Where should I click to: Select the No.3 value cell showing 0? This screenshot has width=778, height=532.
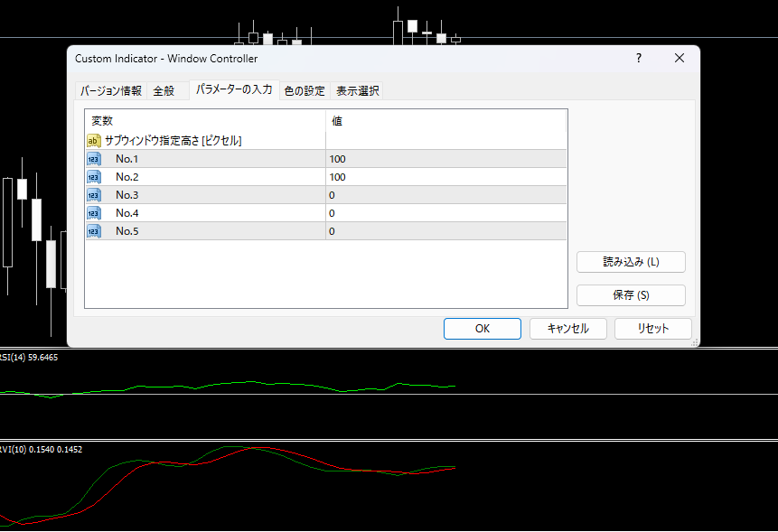pos(446,195)
